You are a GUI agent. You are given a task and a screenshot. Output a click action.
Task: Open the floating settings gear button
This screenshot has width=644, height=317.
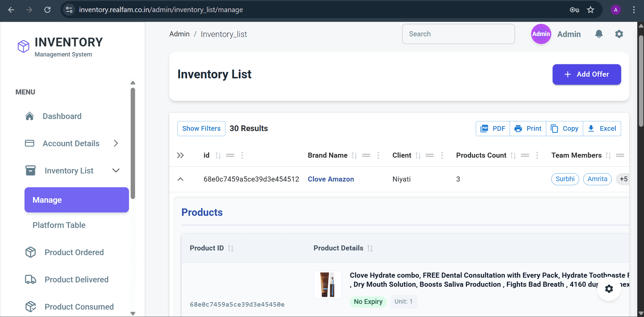[x=609, y=289]
